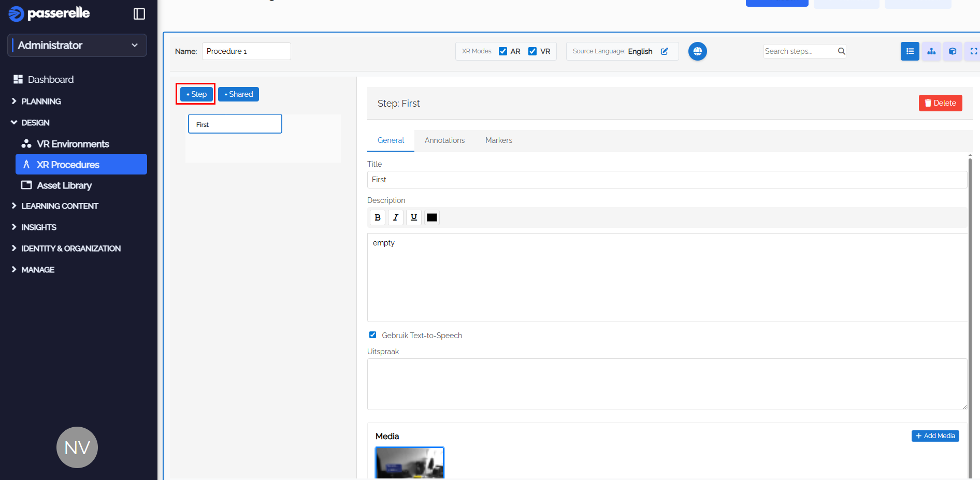Image resolution: width=980 pixels, height=480 pixels.
Task: Click the Uitspraak text area
Action: pos(667,384)
